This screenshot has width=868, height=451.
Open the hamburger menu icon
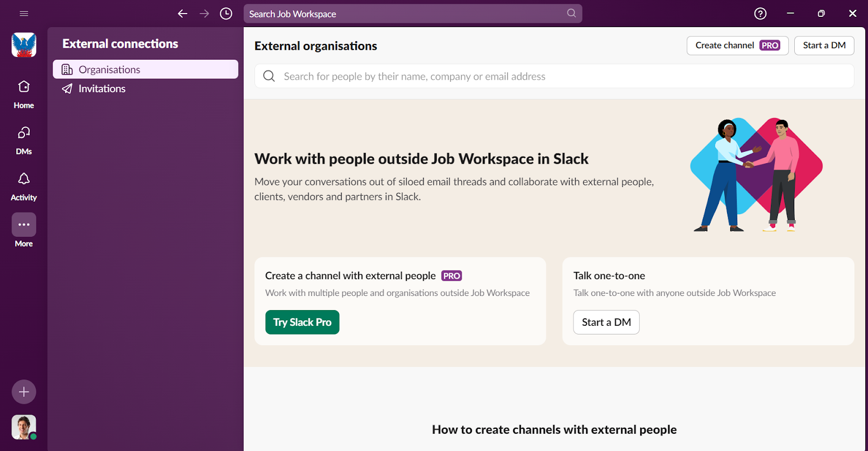[x=24, y=14]
